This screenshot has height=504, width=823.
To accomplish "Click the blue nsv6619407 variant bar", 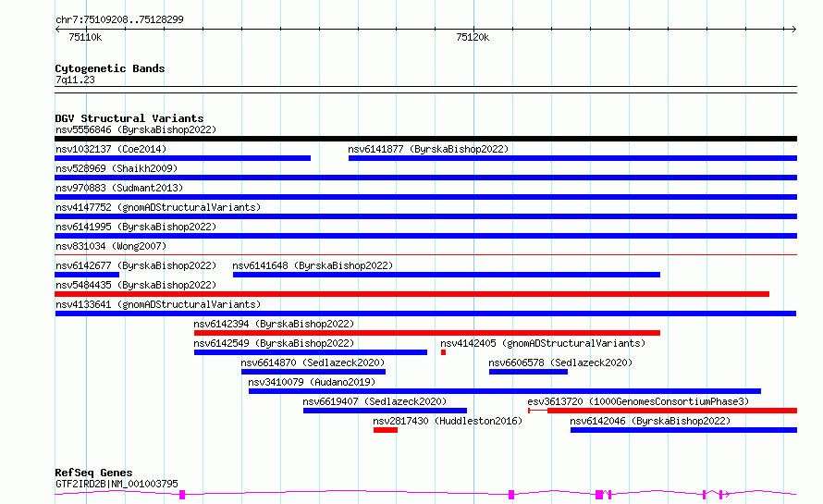I will click(386, 411).
